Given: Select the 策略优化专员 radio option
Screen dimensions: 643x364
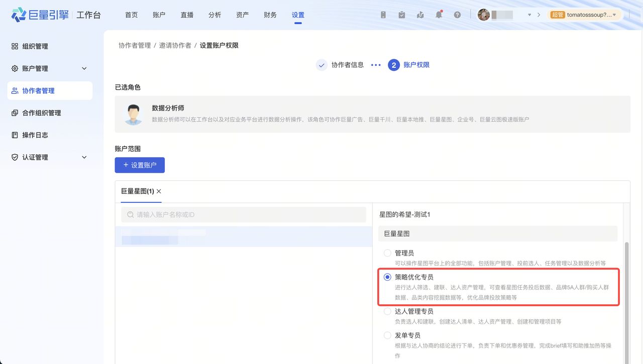Looking at the screenshot, I should point(387,277).
